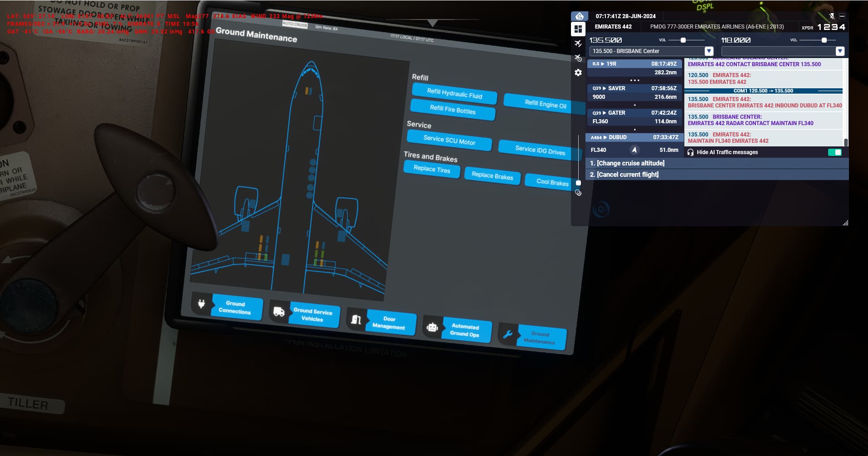Click Cool Brakes button
Image resolution: width=868 pixels, height=456 pixels.
(551, 182)
